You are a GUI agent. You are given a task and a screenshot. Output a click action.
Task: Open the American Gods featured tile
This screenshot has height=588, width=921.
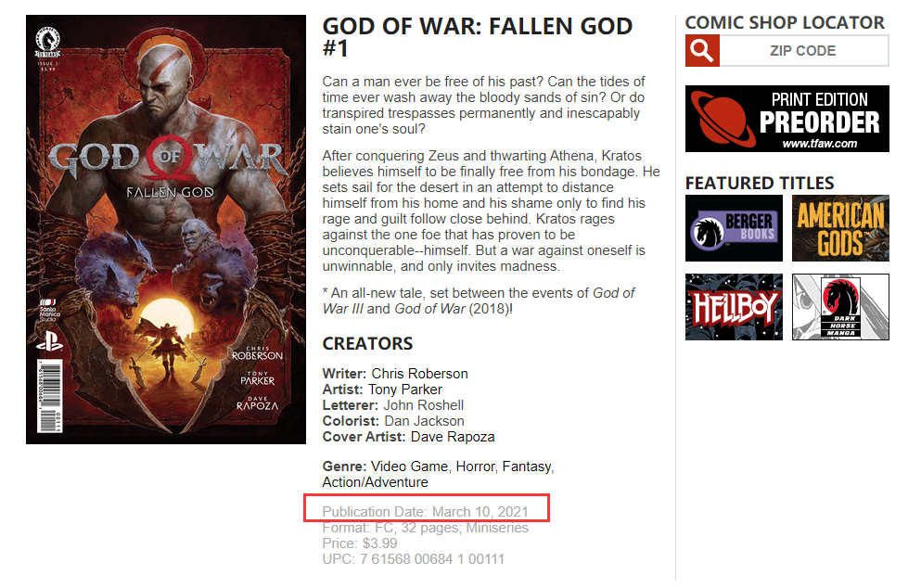840,228
